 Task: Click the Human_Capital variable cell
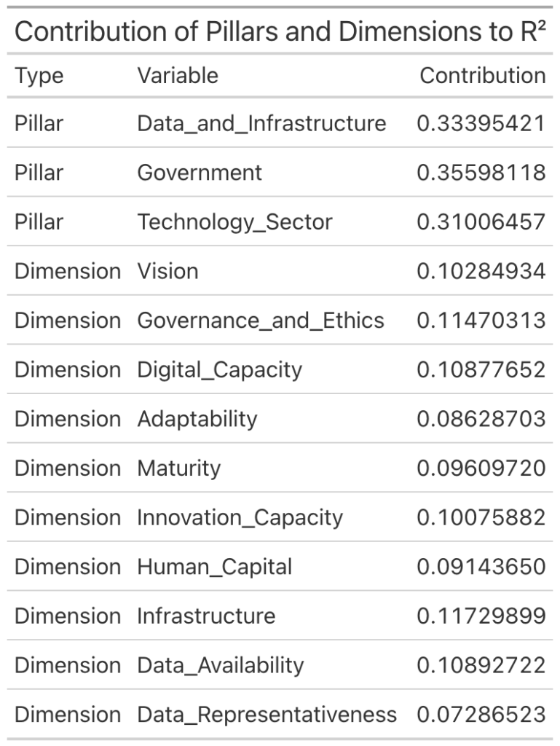click(214, 567)
